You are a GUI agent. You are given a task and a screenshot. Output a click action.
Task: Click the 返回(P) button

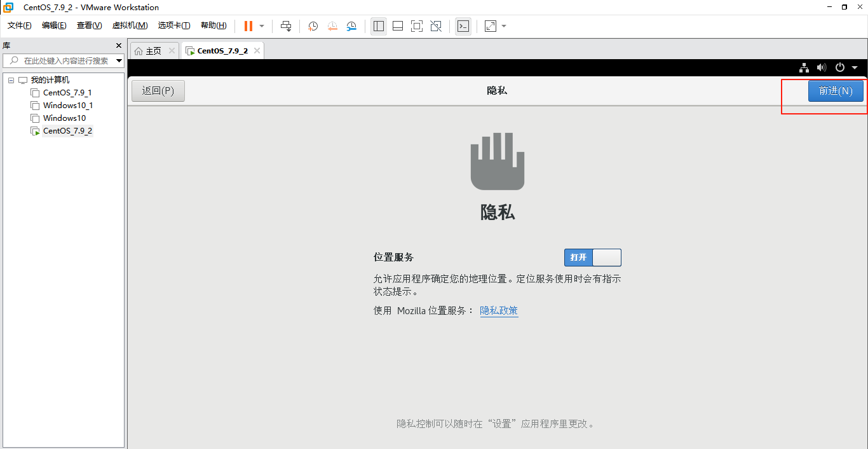(x=158, y=91)
